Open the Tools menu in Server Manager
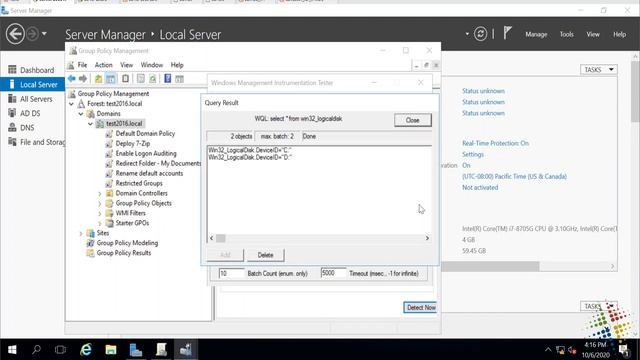 tap(567, 34)
